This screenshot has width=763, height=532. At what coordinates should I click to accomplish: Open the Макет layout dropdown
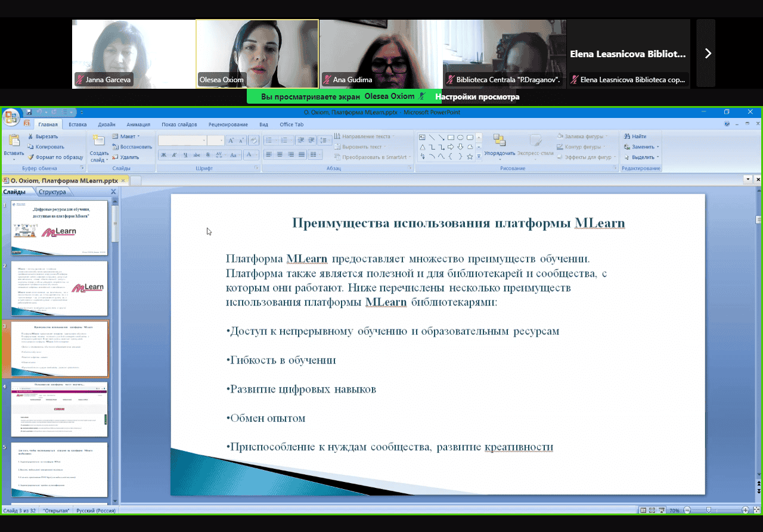[126, 136]
